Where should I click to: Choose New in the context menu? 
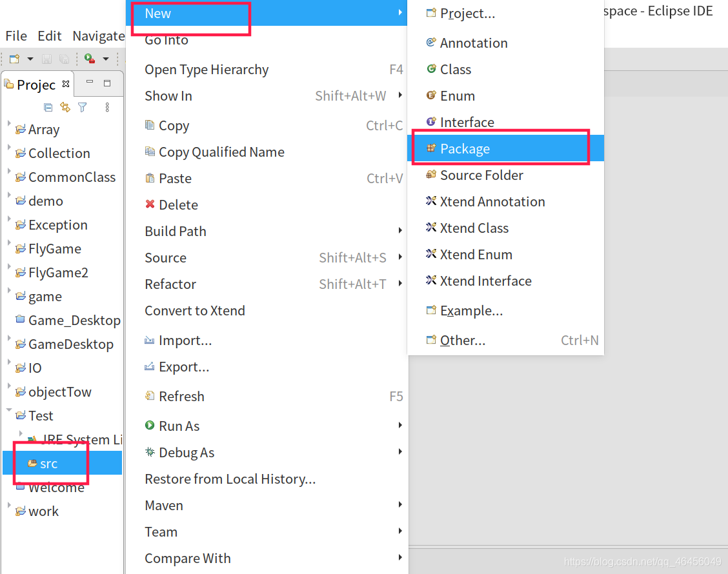267,13
